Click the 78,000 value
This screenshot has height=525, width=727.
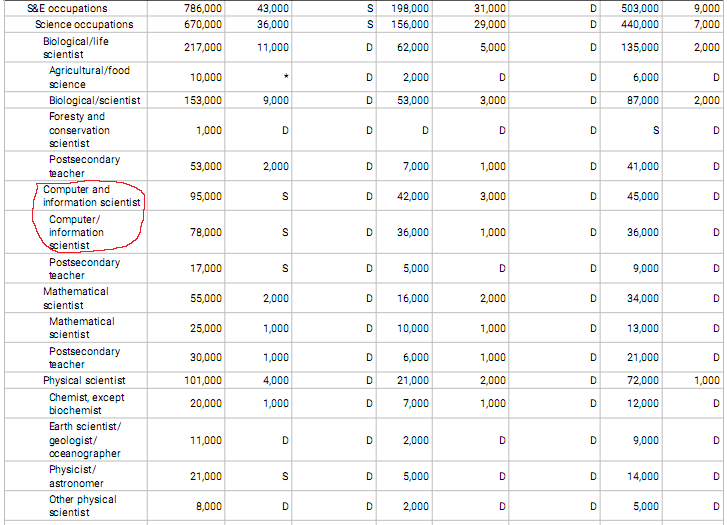coord(206,232)
